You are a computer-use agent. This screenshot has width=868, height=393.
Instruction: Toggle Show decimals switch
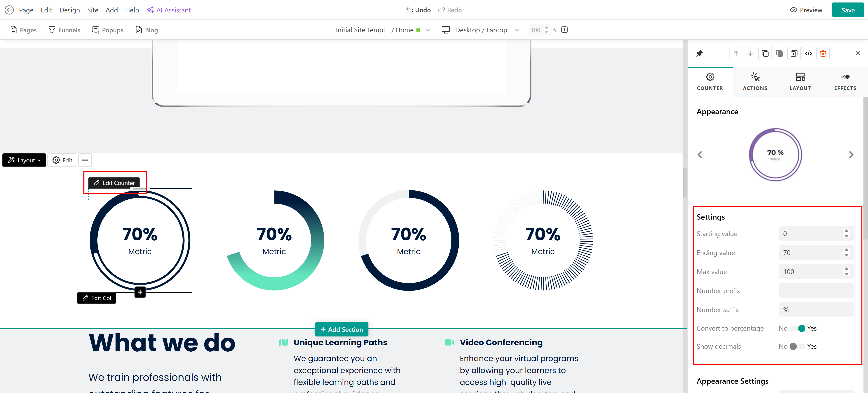coord(797,346)
